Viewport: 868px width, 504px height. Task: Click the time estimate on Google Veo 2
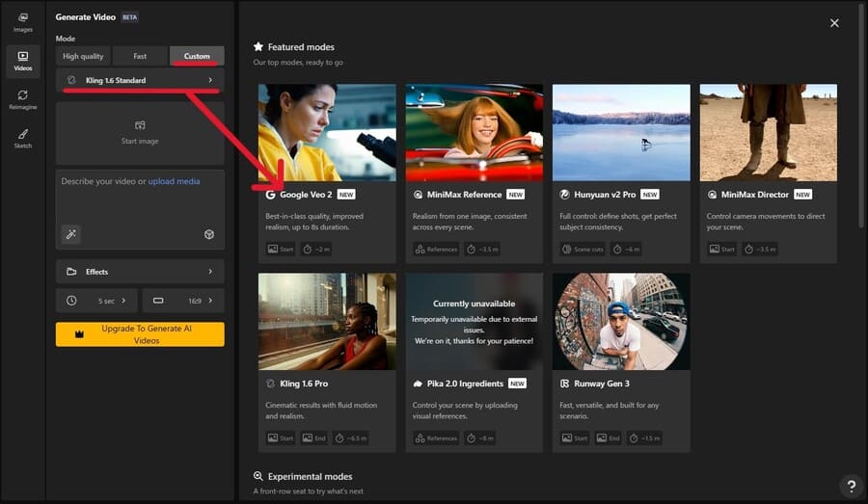(x=316, y=249)
